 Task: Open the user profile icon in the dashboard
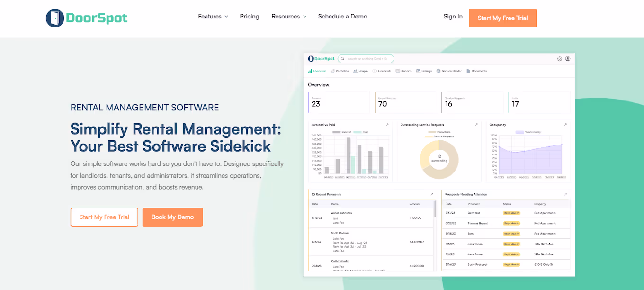point(568,59)
